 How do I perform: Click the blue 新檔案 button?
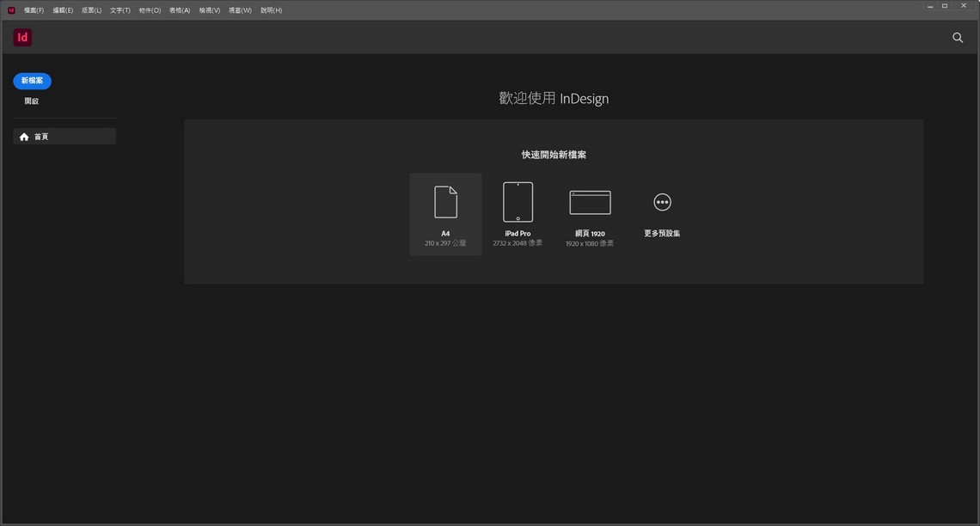[32, 80]
